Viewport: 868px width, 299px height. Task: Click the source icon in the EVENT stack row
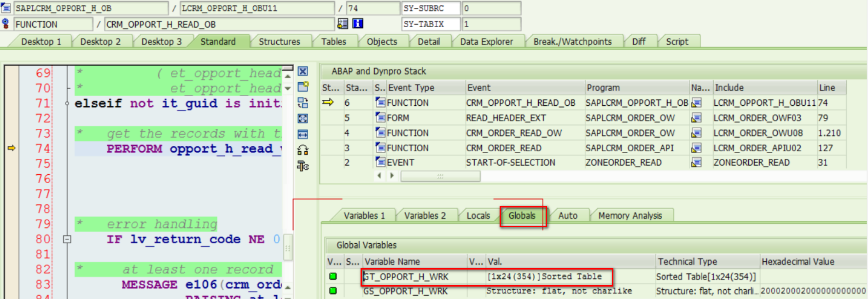click(380, 162)
